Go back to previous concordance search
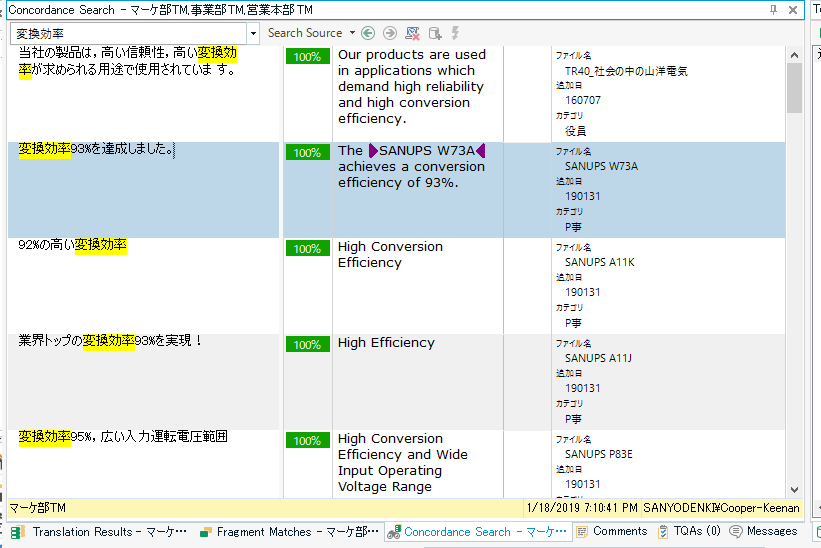The height and width of the screenshot is (548, 821). [x=368, y=33]
